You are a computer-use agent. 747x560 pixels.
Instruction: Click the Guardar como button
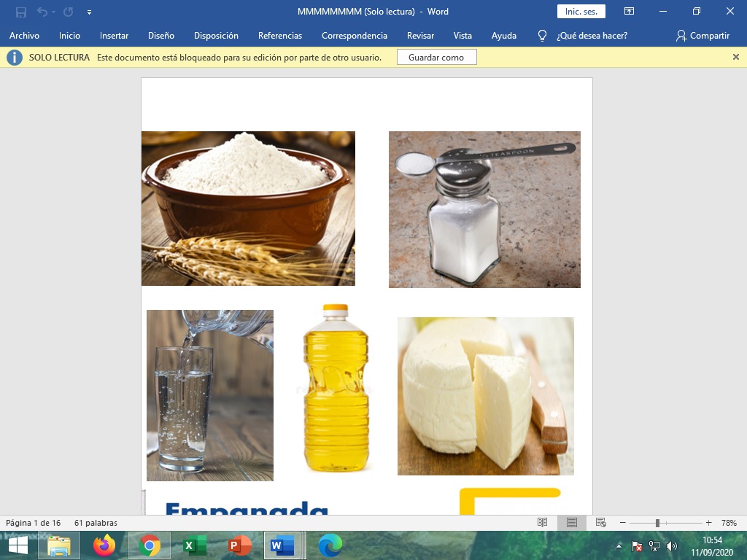[x=436, y=57]
